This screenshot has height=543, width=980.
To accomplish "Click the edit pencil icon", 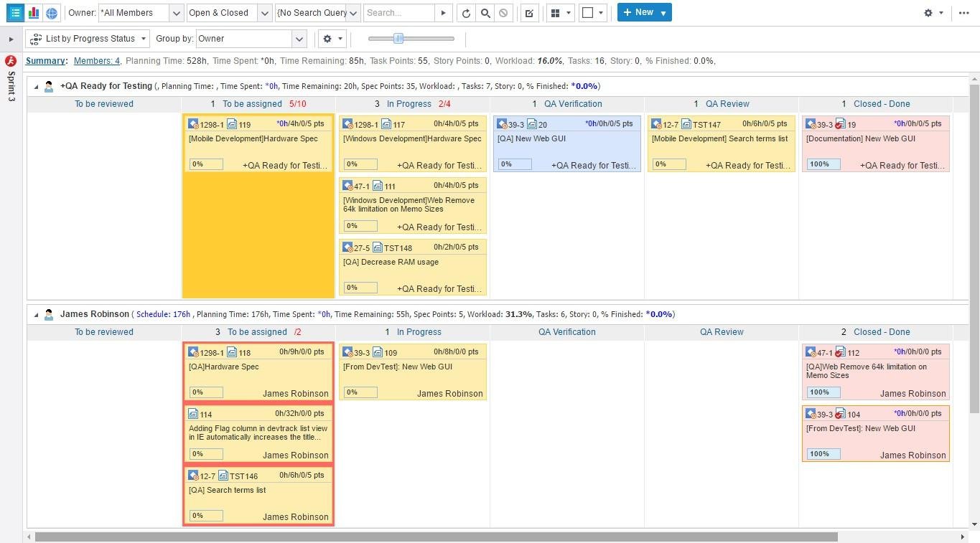I will click(x=529, y=13).
